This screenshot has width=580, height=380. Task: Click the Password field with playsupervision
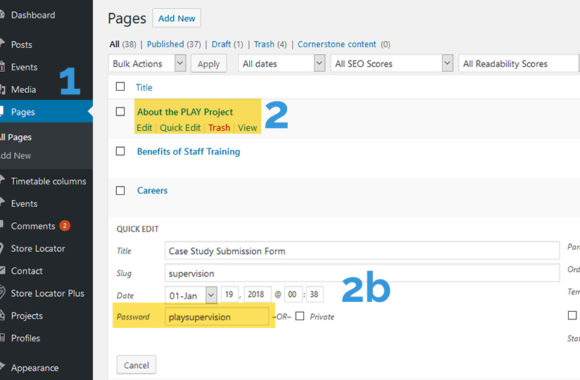click(x=216, y=317)
